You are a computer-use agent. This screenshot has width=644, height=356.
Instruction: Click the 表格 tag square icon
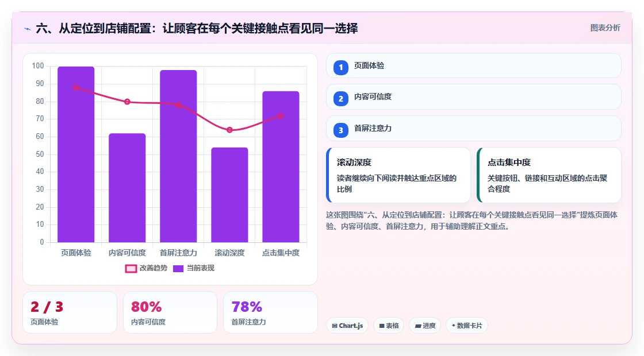pos(382,326)
